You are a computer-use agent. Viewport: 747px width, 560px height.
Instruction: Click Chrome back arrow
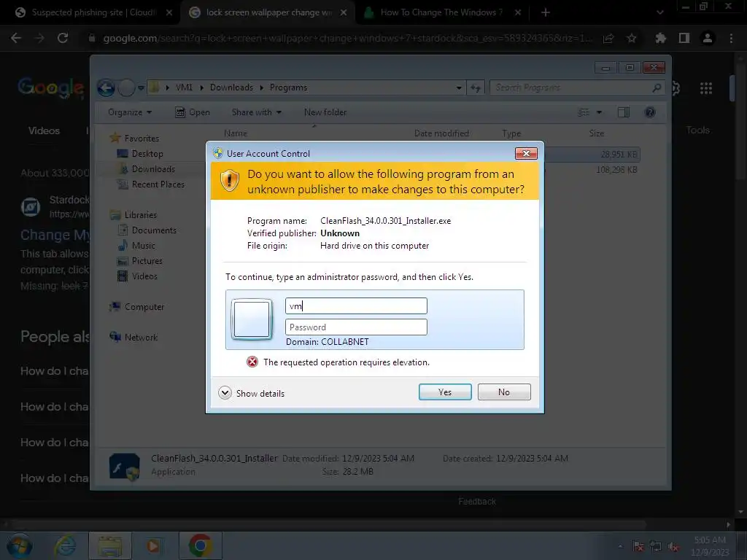tap(16, 38)
